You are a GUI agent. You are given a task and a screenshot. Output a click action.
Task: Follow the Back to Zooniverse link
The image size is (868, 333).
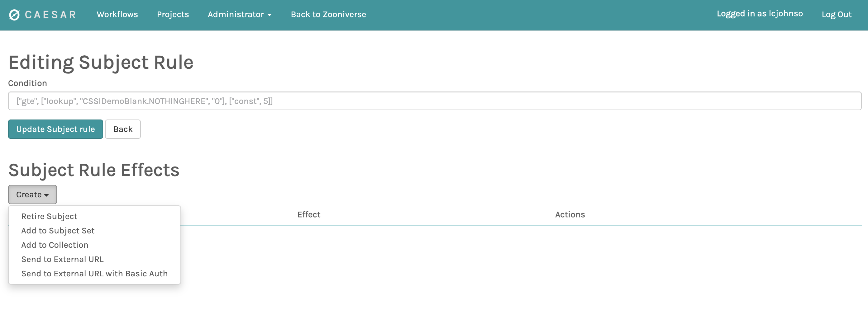pos(328,15)
